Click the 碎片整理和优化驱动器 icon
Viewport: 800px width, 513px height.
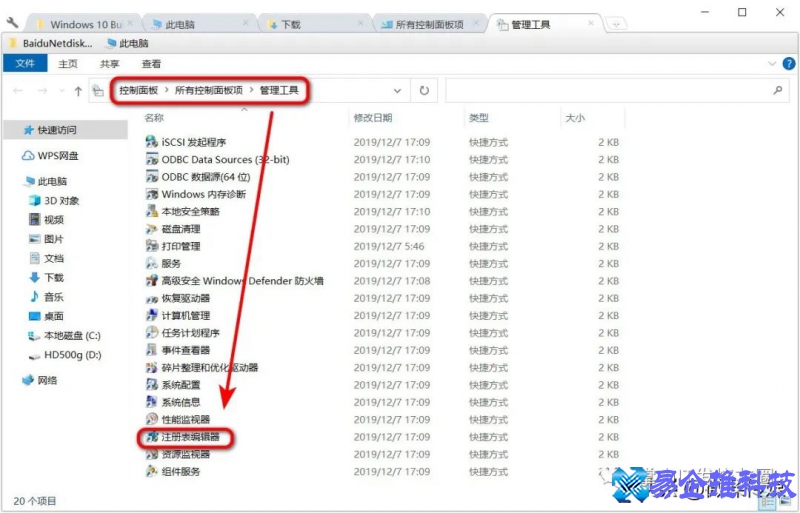(x=152, y=367)
